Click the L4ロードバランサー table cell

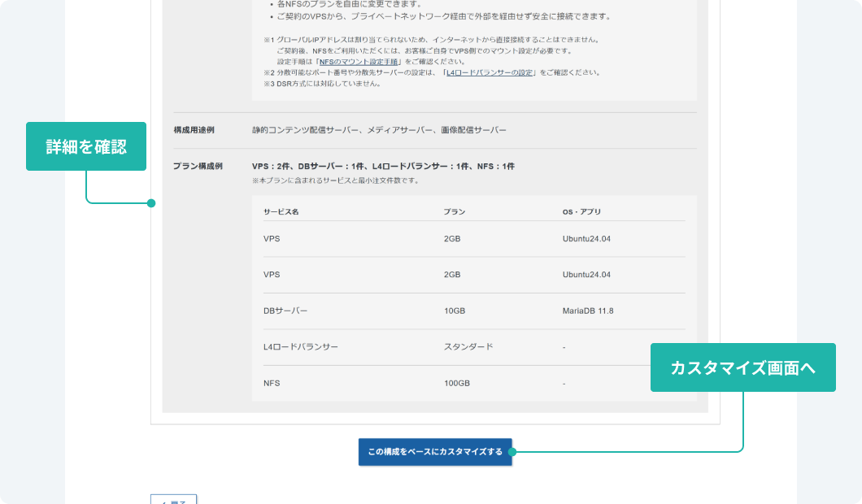(x=301, y=347)
